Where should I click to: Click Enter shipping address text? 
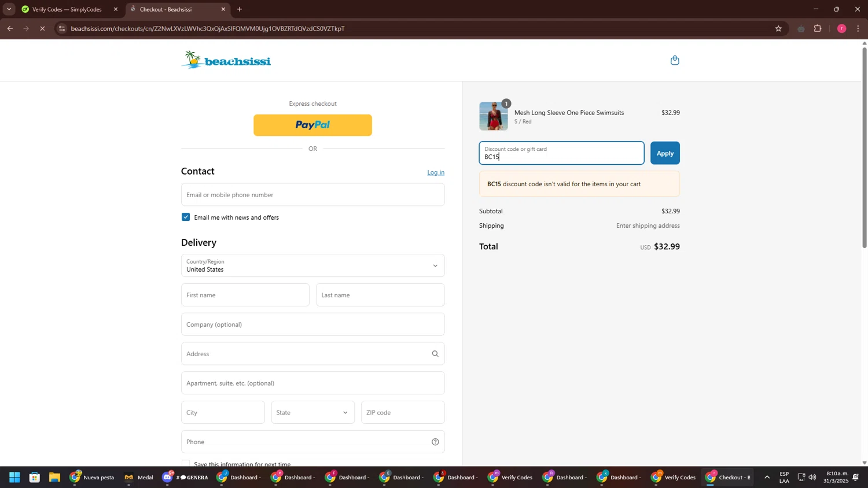coord(648,226)
